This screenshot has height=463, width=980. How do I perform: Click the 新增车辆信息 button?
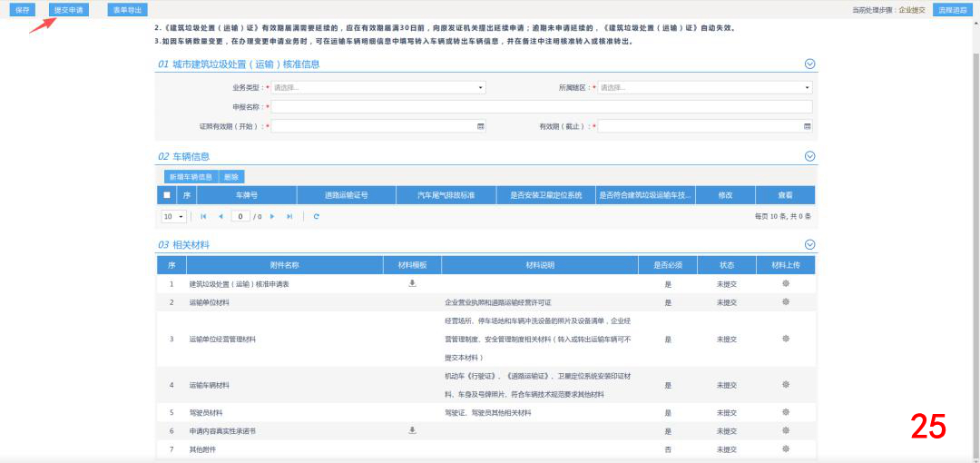(x=191, y=177)
